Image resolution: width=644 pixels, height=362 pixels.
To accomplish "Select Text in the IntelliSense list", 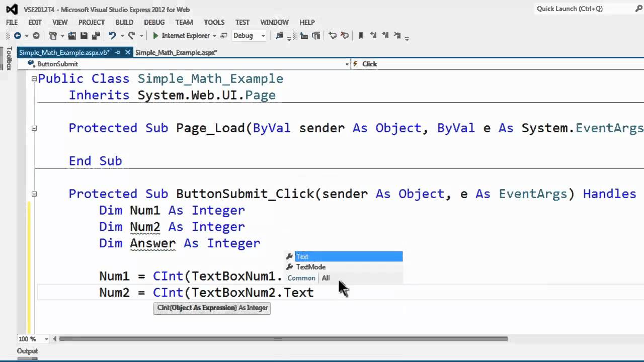I will (x=349, y=256).
